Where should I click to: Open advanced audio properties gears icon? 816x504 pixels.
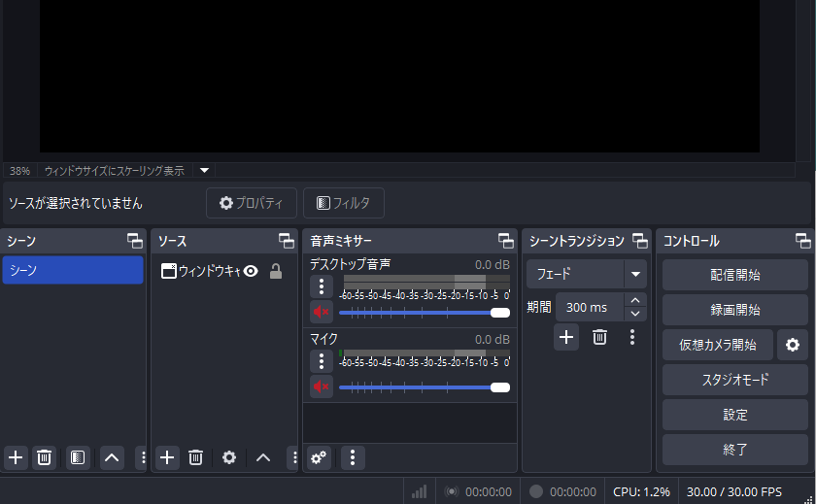pos(319,457)
